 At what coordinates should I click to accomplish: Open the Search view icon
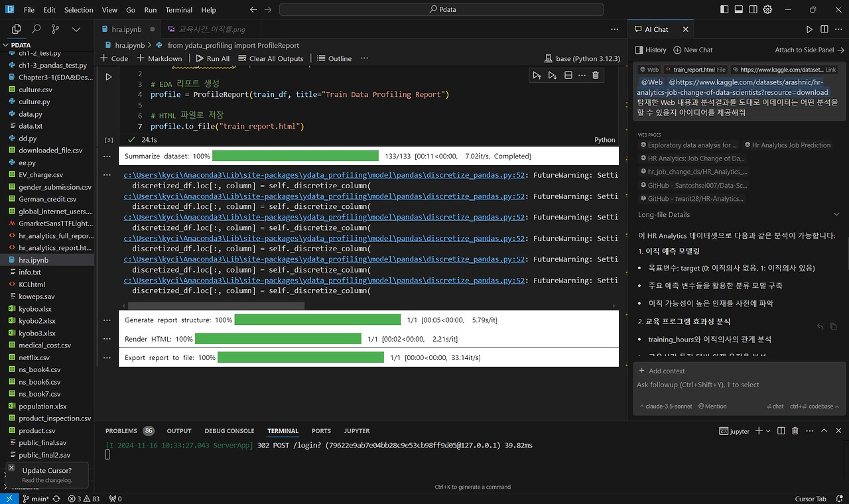click(36, 29)
